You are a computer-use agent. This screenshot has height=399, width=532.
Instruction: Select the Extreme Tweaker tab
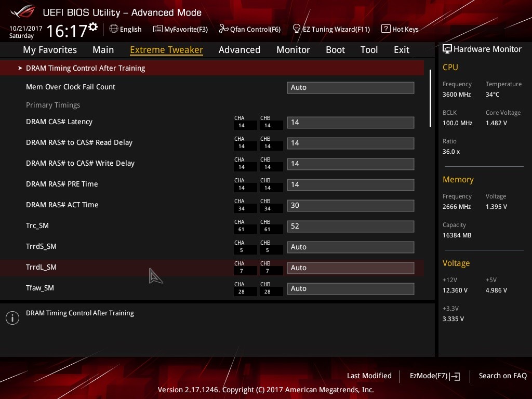pyautogui.click(x=166, y=49)
